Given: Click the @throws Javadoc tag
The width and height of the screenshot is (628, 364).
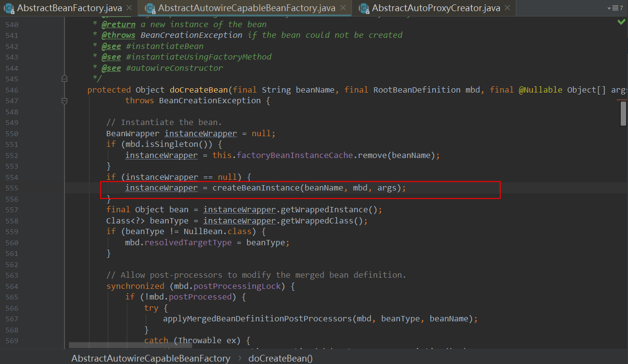Looking at the screenshot, I should coord(118,35).
